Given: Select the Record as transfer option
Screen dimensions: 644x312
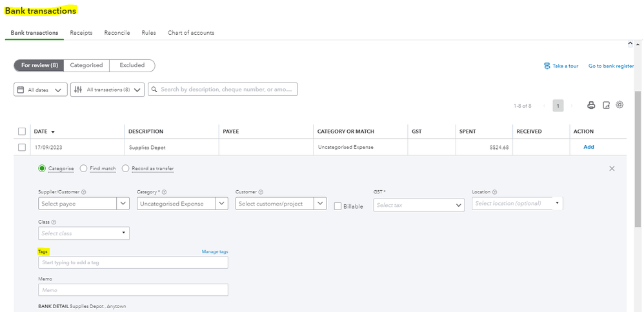Looking at the screenshot, I should click(x=126, y=168).
